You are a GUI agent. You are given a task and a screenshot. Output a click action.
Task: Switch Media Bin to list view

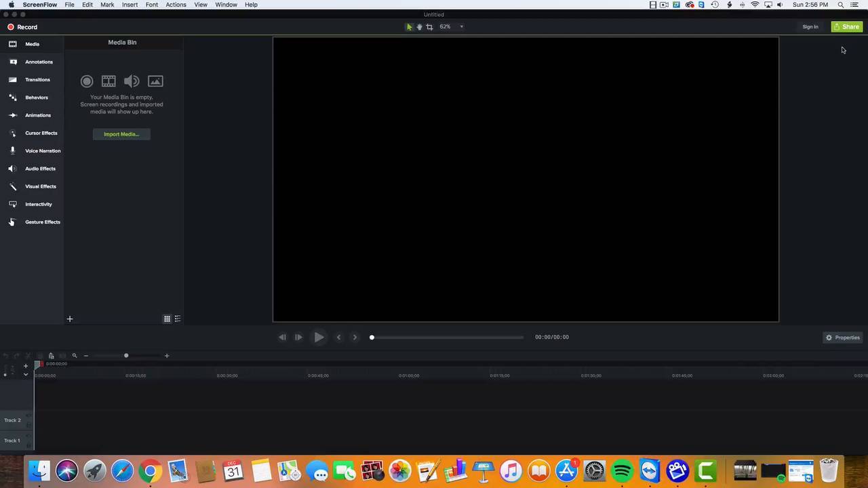(x=178, y=319)
